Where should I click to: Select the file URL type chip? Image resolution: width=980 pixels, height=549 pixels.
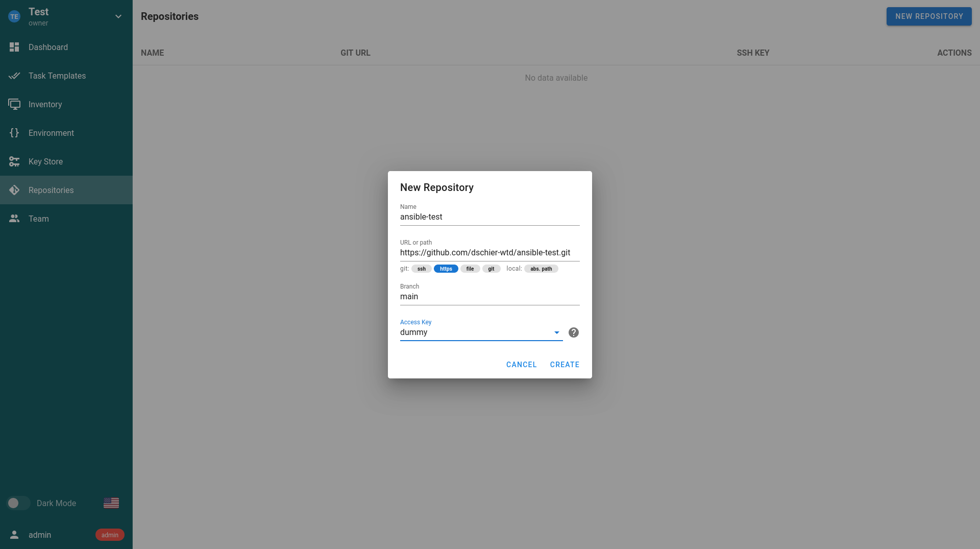pos(470,269)
